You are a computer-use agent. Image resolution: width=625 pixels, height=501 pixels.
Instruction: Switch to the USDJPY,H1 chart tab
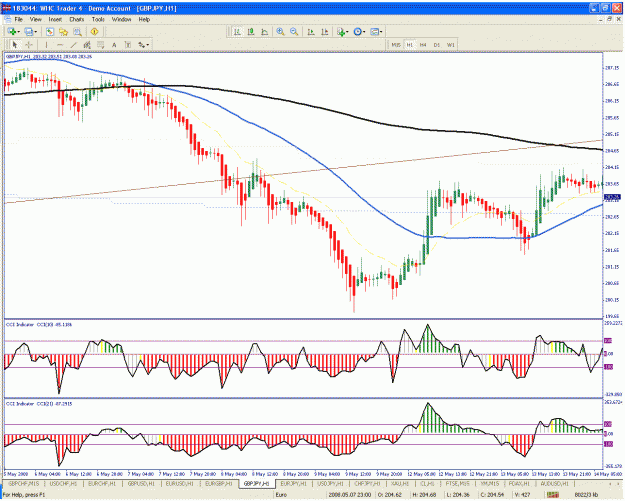(330, 483)
